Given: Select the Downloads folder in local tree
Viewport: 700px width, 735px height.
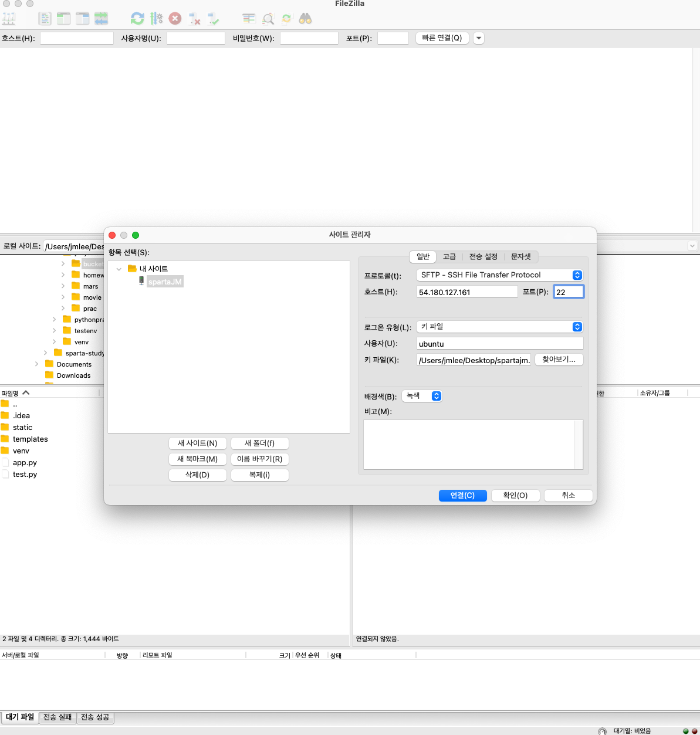Looking at the screenshot, I should pos(73,375).
